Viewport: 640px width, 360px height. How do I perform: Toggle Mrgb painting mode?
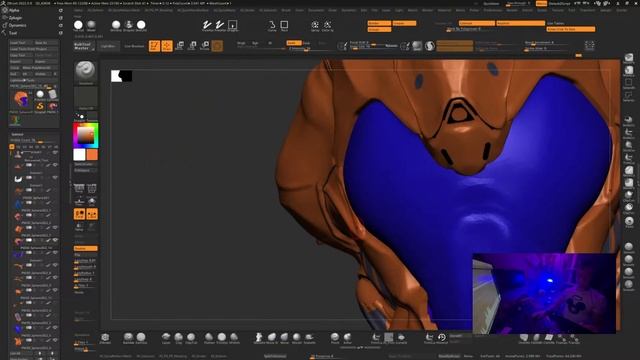241,43
